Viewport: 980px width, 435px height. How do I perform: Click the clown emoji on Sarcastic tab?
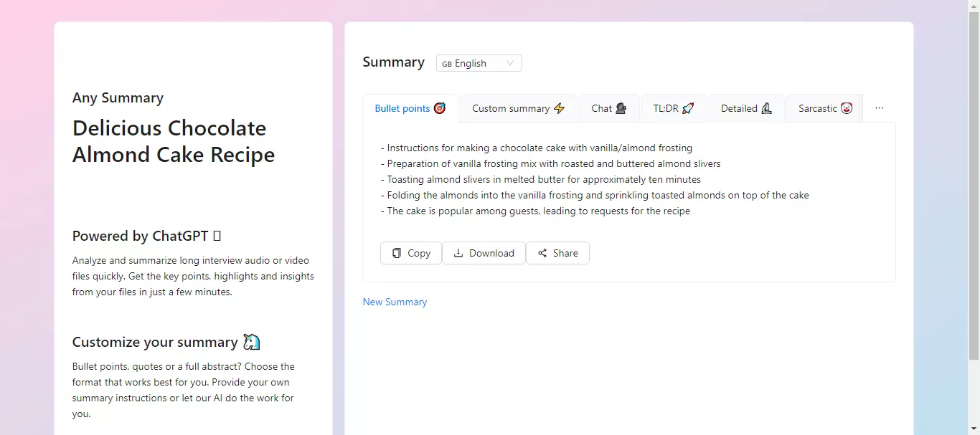click(x=845, y=108)
